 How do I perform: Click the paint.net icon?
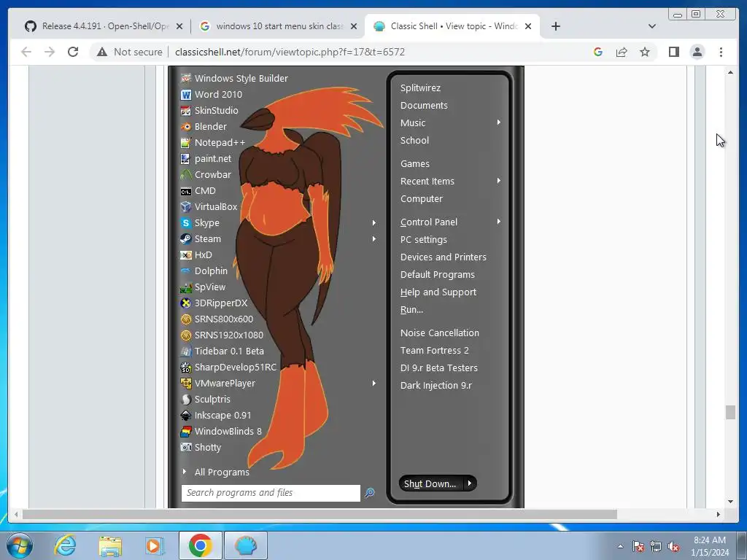(x=186, y=158)
